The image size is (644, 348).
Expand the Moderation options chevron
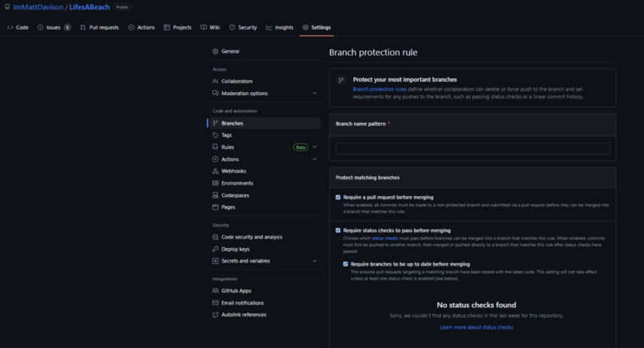(314, 94)
